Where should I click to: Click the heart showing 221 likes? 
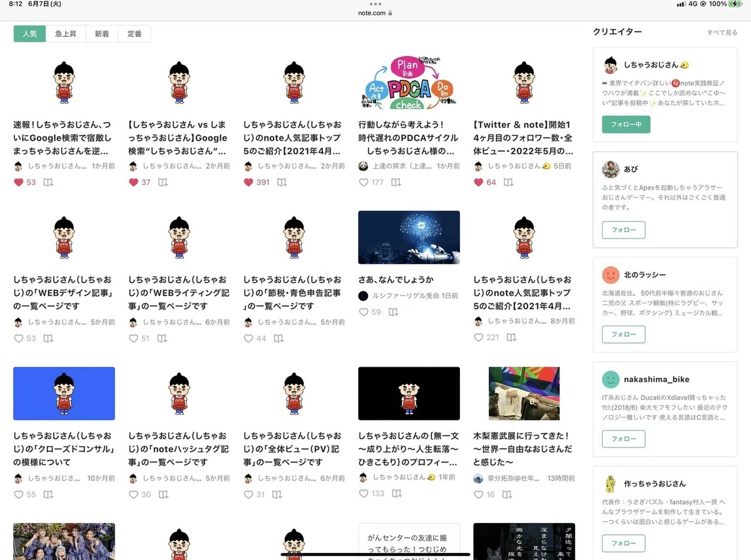479,337
